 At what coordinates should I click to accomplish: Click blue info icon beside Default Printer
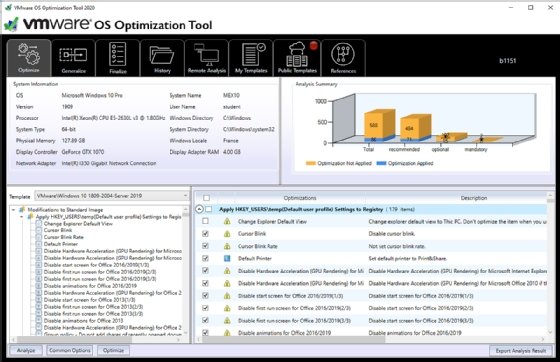[x=227, y=258]
